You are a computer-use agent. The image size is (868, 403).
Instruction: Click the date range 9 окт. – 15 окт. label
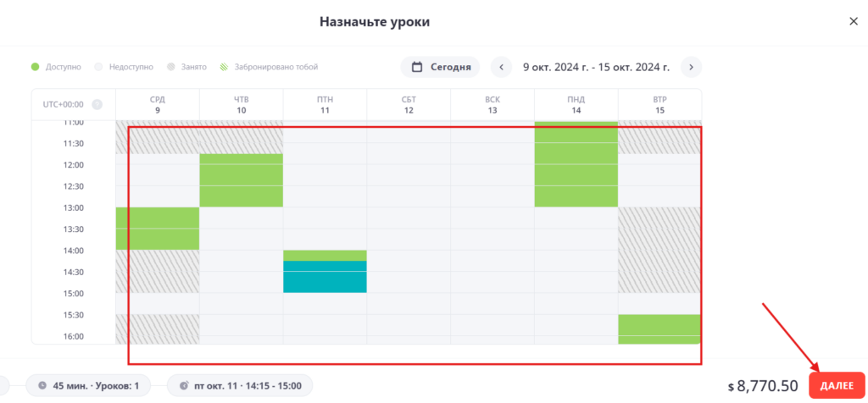[596, 67]
